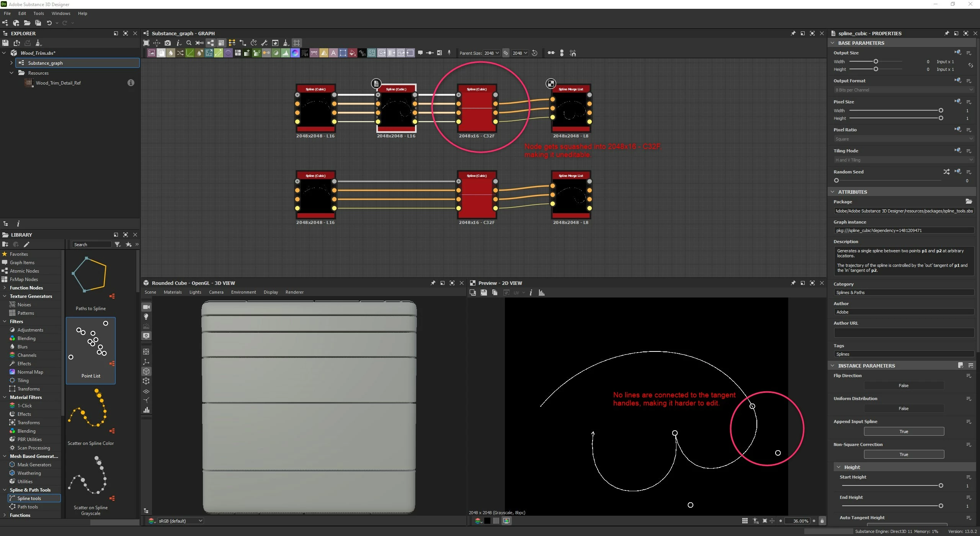Image resolution: width=980 pixels, height=536 pixels.
Task: Open the Parent Size width dropdown
Action: [x=491, y=53]
